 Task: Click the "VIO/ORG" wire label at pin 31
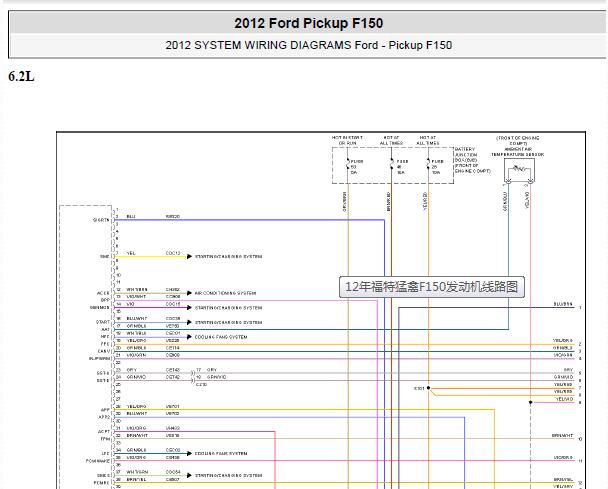[136, 428]
